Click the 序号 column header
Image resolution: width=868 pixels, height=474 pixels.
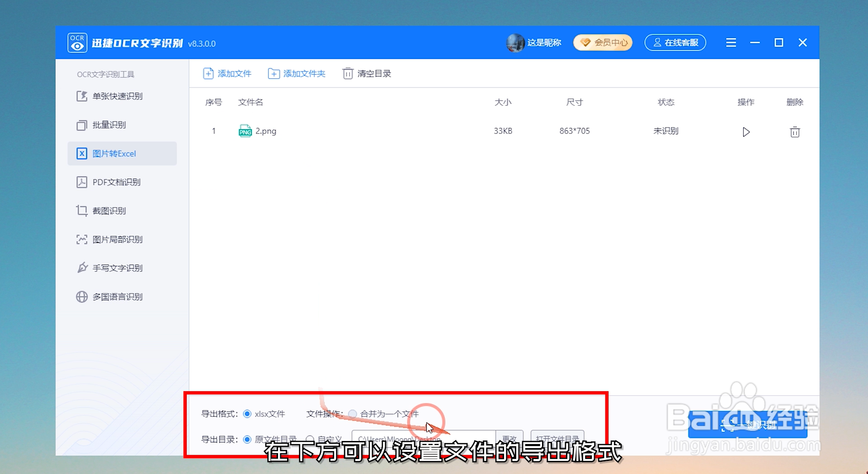[213, 102]
